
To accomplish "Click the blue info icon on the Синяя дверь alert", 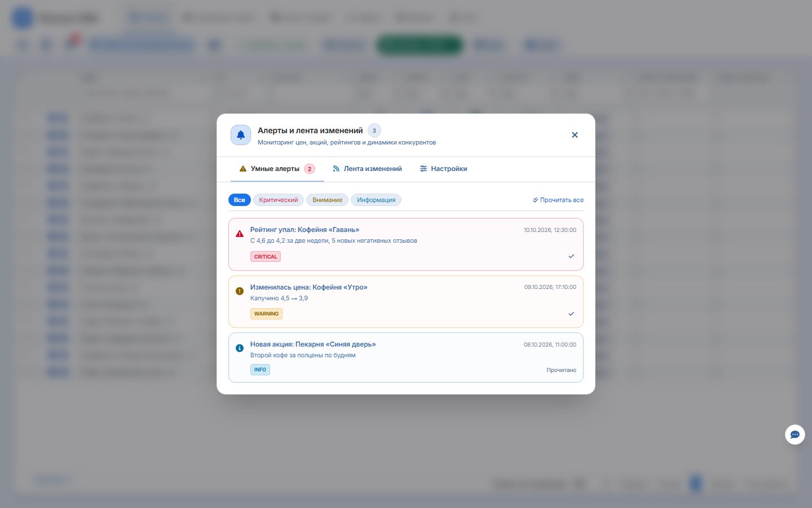I will pyautogui.click(x=240, y=348).
